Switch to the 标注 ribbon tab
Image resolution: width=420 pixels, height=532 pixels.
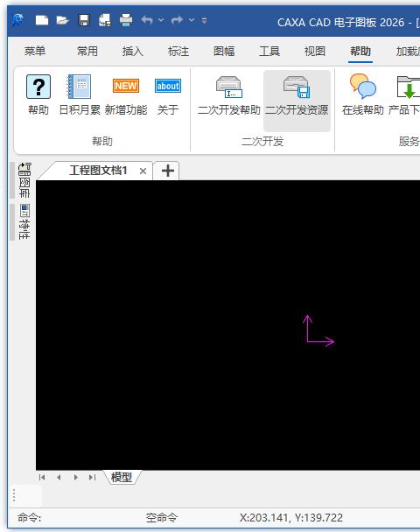tap(178, 52)
